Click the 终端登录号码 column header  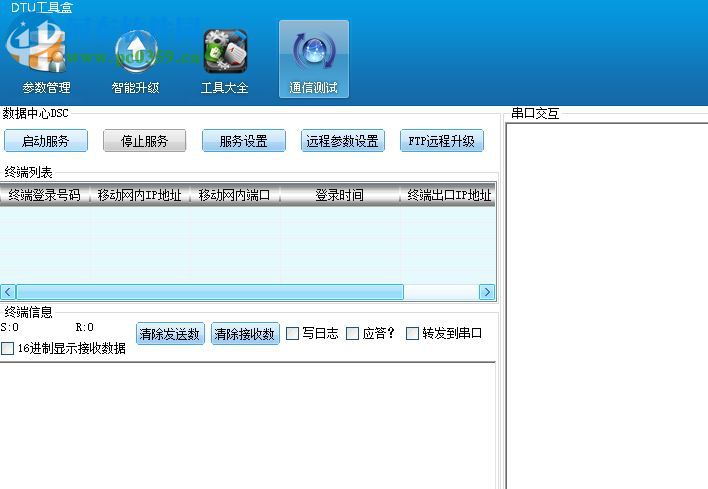pos(45,195)
